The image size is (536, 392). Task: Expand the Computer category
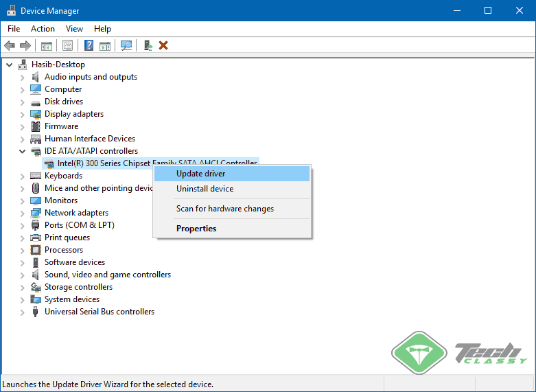pos(23,90)
